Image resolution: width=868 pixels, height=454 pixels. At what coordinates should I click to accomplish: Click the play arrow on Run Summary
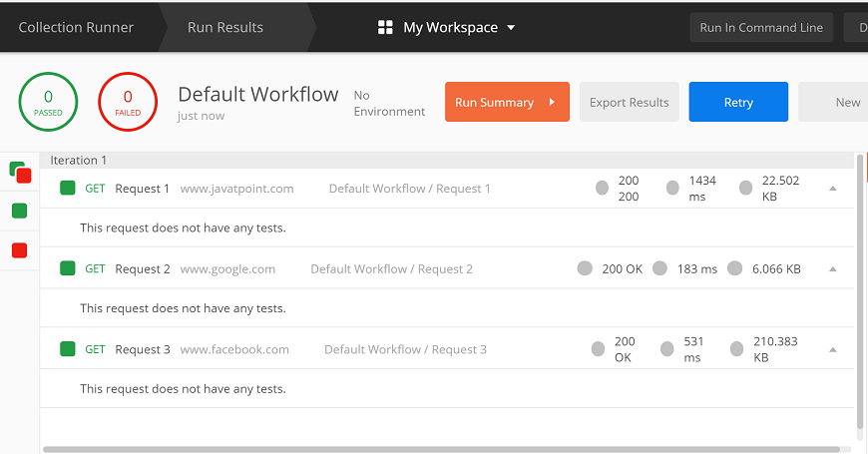(552, 102)
